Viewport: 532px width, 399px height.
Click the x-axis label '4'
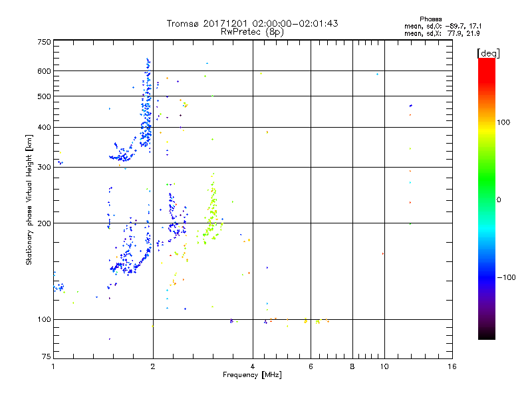click(253, 366)
